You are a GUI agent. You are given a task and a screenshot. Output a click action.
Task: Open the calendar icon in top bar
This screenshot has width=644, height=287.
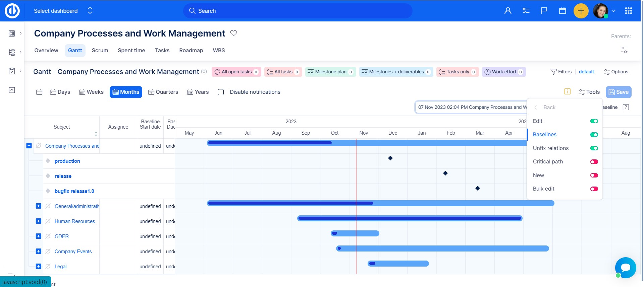click(x=562, y=11)
